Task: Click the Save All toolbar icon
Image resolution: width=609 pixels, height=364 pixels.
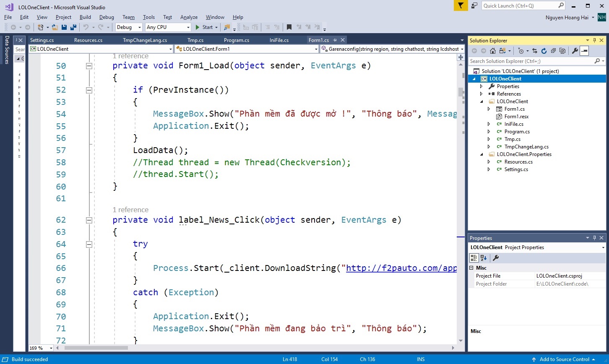Action: click(73, 27)
